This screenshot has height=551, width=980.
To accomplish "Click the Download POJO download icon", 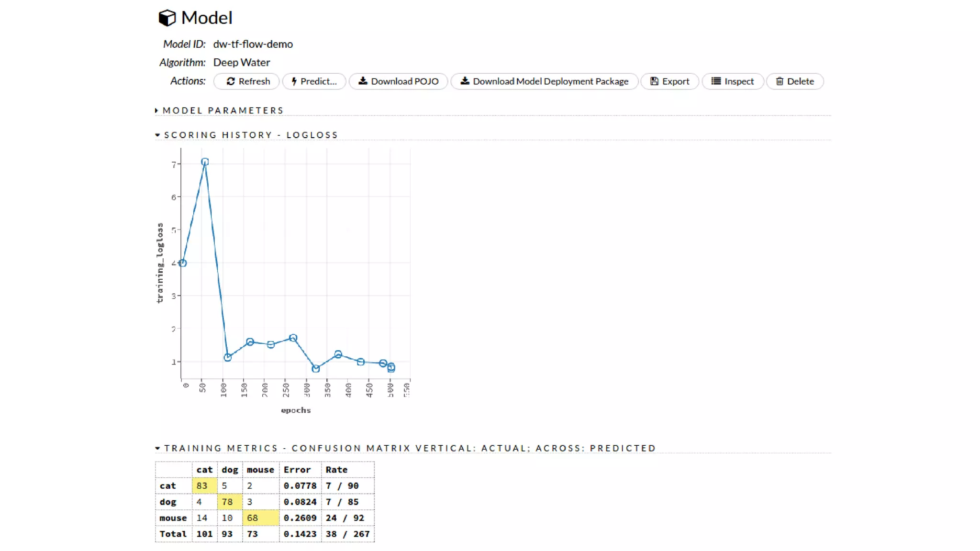I will tap(363, 81).
